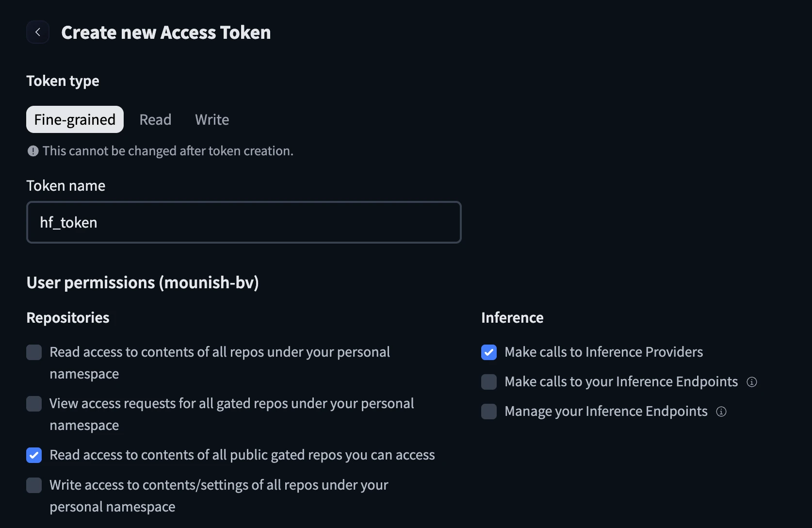Screen dimensions: 812x528
Task: Switch to the Write token type
Action: [x=212, y=119]
